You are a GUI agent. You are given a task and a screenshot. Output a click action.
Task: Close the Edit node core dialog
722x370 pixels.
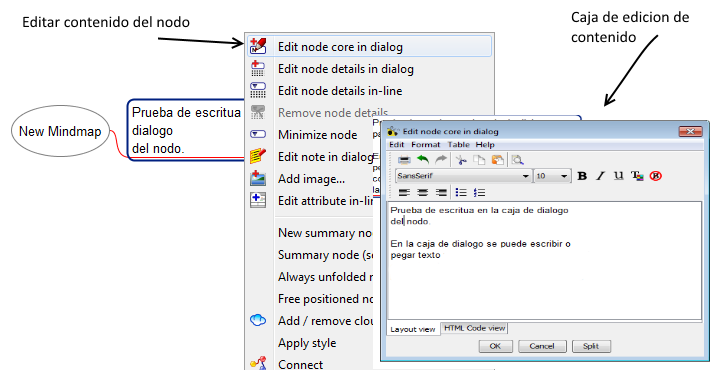point(691,131)
